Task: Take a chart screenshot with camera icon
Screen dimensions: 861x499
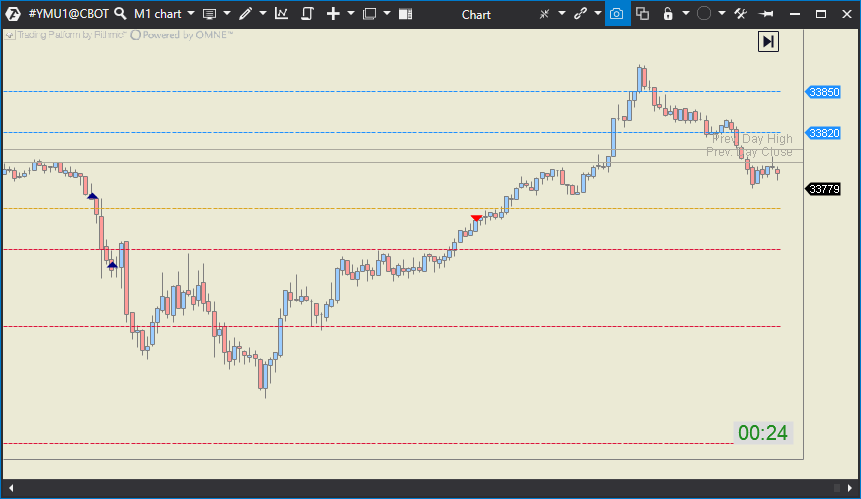Action: [x=617, y=14]
